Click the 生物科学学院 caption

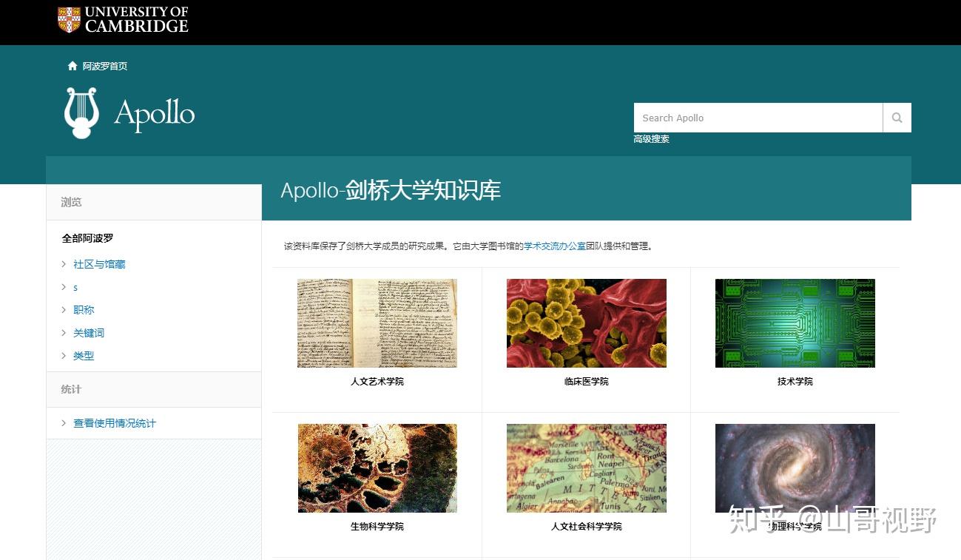[377, 527]
